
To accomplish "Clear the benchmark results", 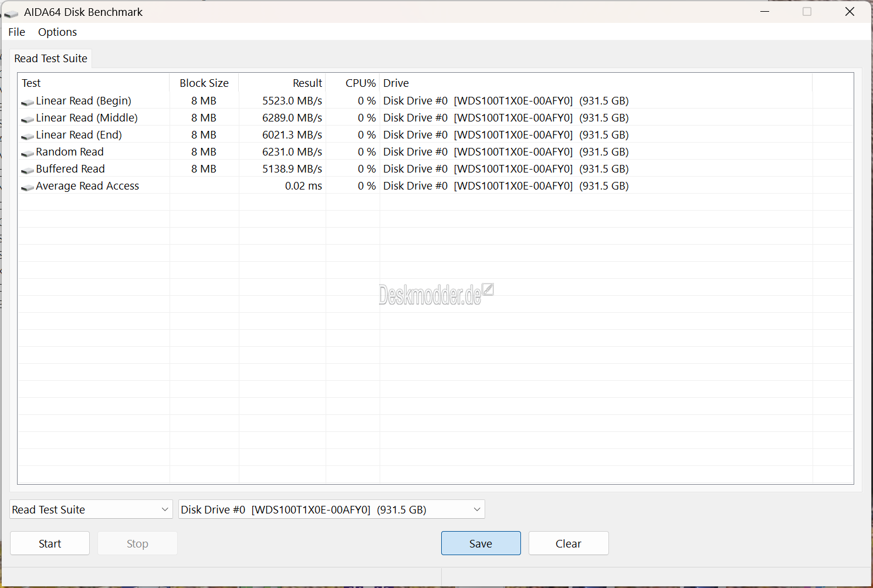I will (x=569, y=543).
